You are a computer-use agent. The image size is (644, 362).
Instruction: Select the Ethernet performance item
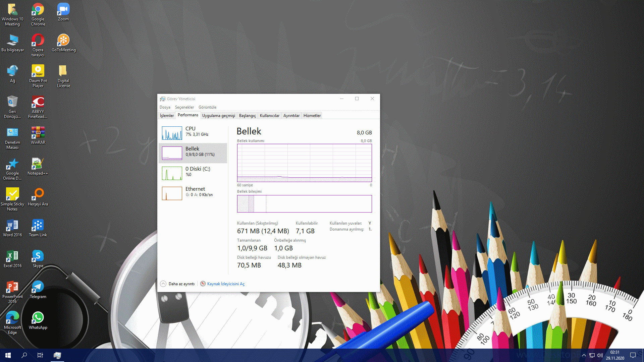[x=193, y=193]
